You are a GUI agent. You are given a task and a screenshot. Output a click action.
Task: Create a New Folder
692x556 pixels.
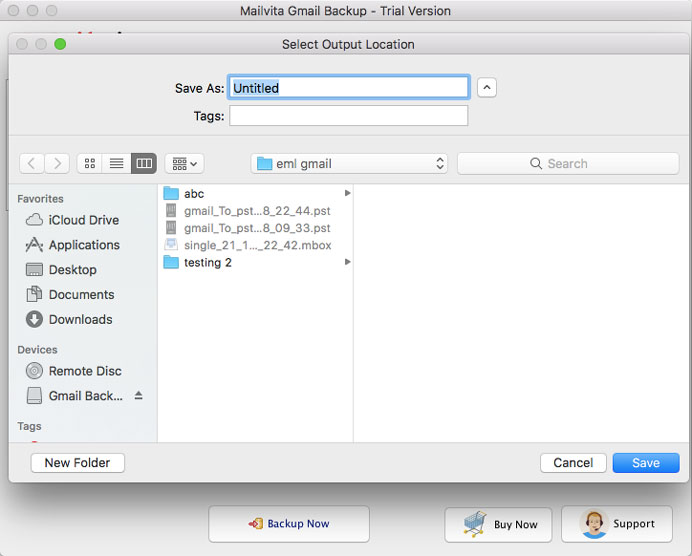point(78,463)
